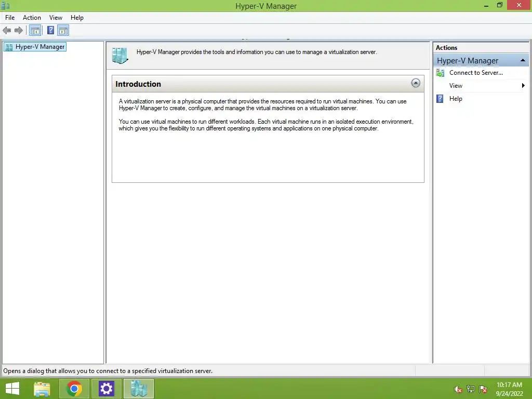Open Google Chrome from taskbar
This screenshot has height=399, width=532.
click(x=74, y=389)
